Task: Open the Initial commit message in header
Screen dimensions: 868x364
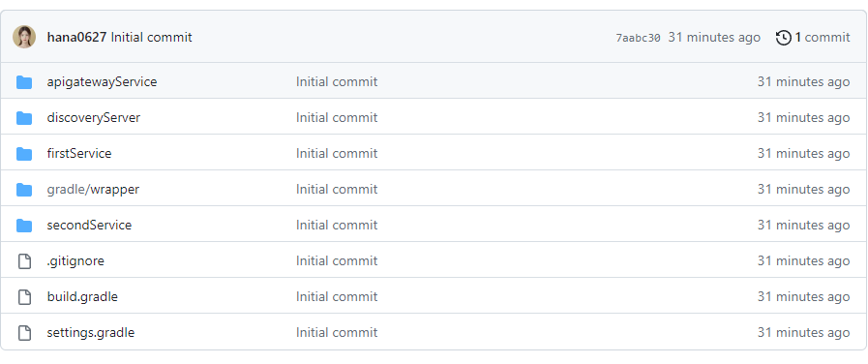Action: [151, 37]
